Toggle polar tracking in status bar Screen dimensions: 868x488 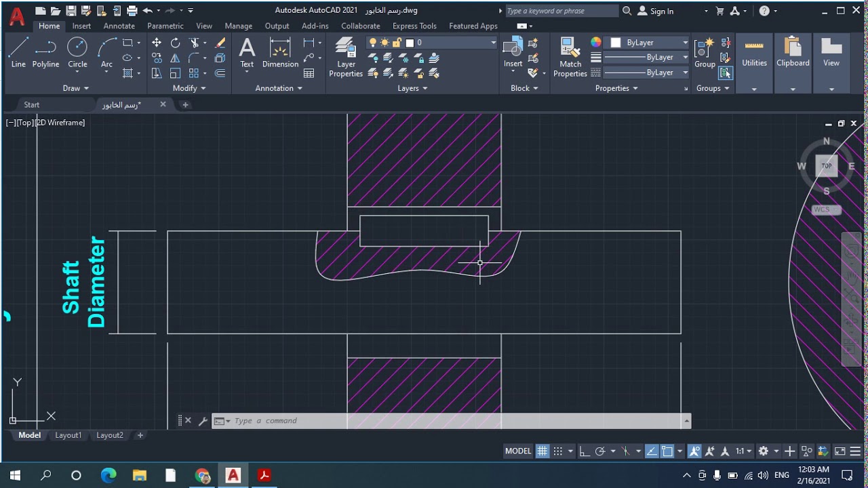600,451
